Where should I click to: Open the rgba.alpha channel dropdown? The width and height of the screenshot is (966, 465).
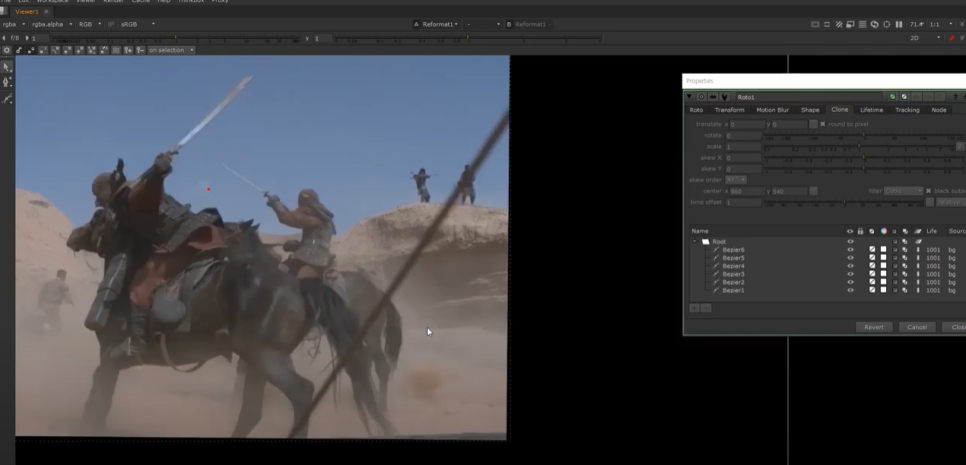tap(52, 24)
